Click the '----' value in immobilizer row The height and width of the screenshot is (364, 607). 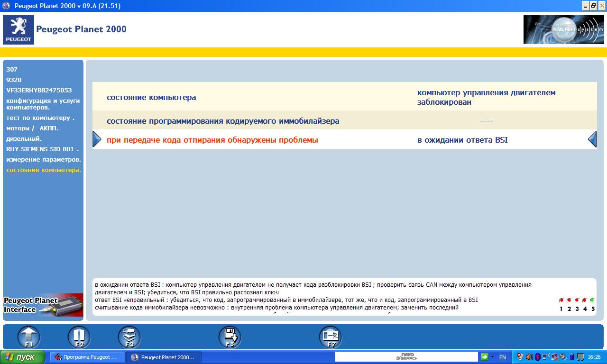click(487, 121)
